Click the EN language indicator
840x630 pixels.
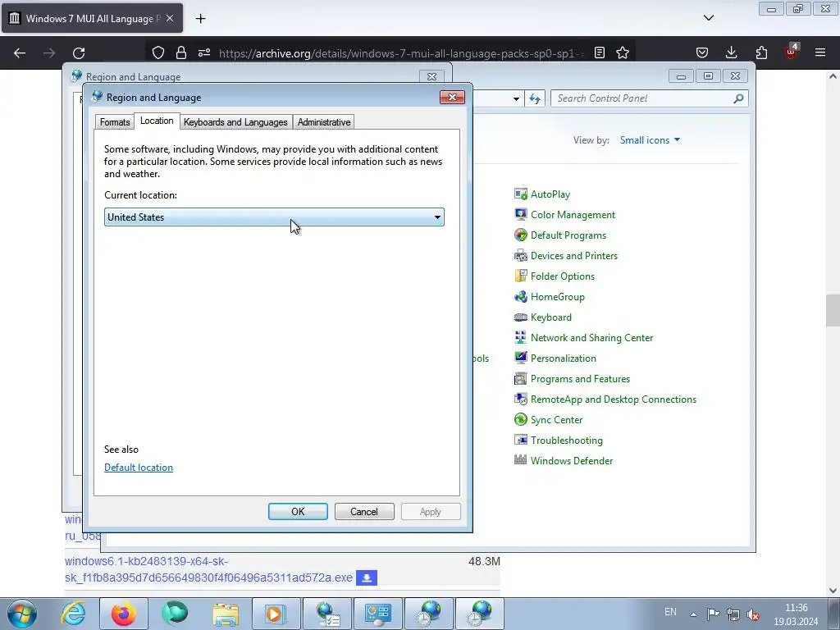click(x=670, y=612)
